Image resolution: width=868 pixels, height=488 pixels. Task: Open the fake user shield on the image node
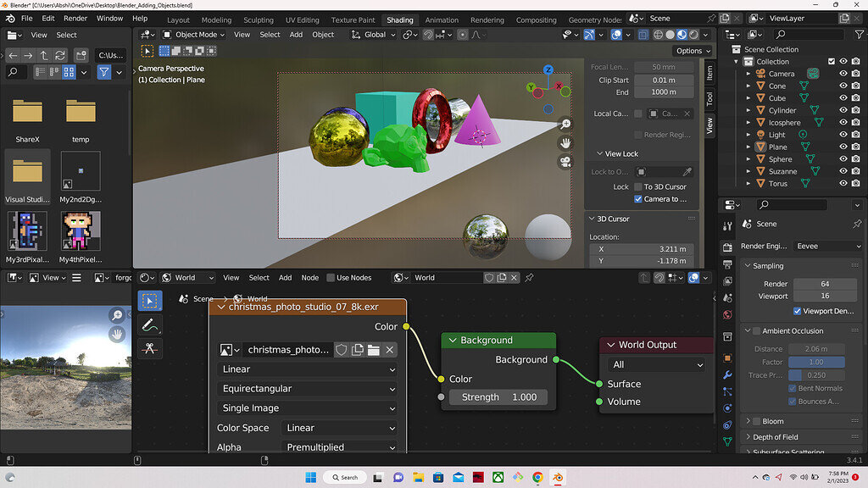pyautogui.click(x=342, y=350)
